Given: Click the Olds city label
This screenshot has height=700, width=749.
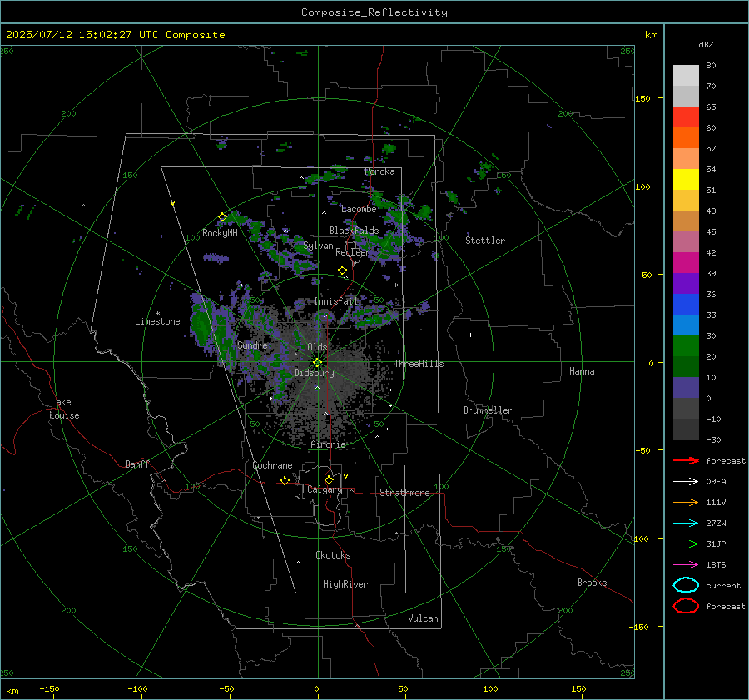Looking at the screenshot, I should click(317, 347).
